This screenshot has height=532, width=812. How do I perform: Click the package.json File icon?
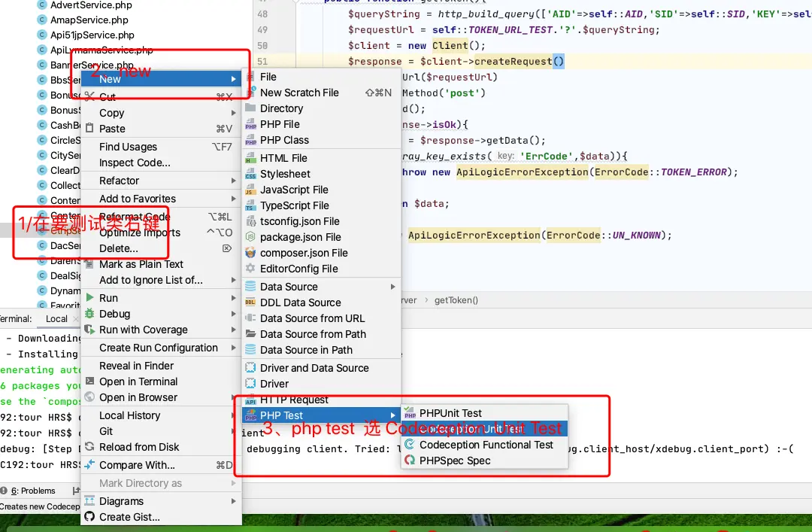click(x=250, y=238)
